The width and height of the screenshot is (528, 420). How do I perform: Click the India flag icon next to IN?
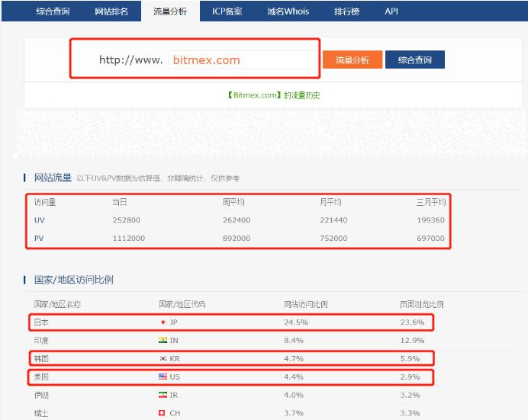163,340
